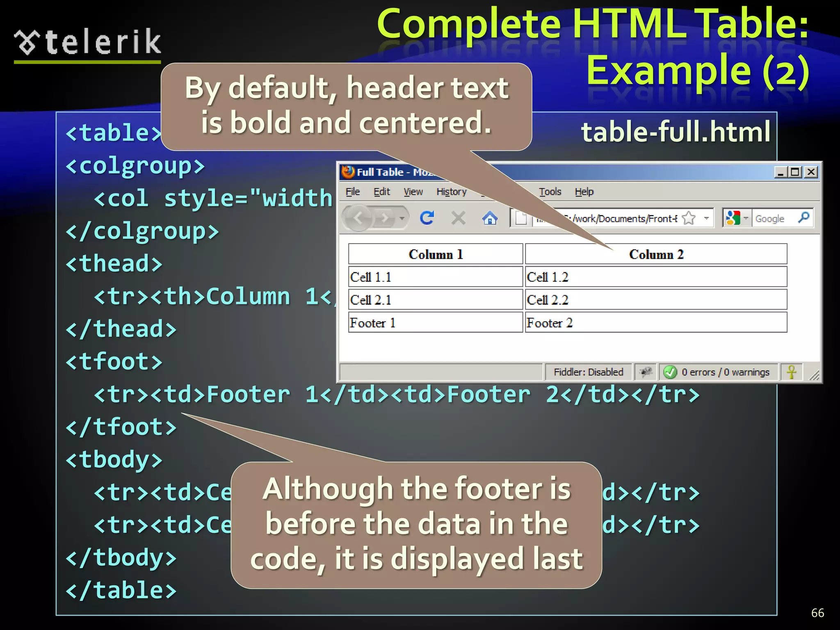Click the Firefox icon in the title bar
840x630 pixels.
tap(348, 172)
